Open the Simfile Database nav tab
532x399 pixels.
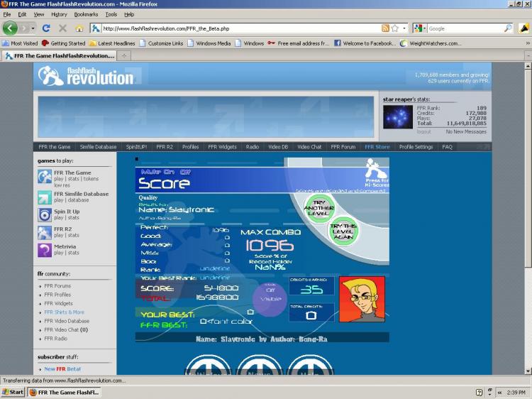point(98,147)
